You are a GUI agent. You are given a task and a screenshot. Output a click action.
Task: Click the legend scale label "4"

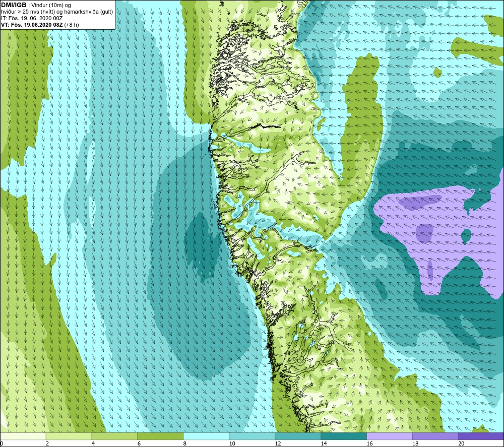[93, 443]
